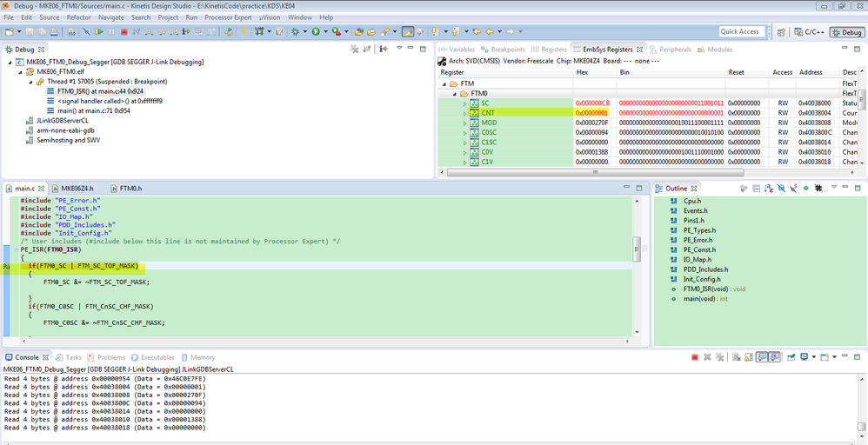
Task: Expand the SC register row
Action: coord(465,103)
